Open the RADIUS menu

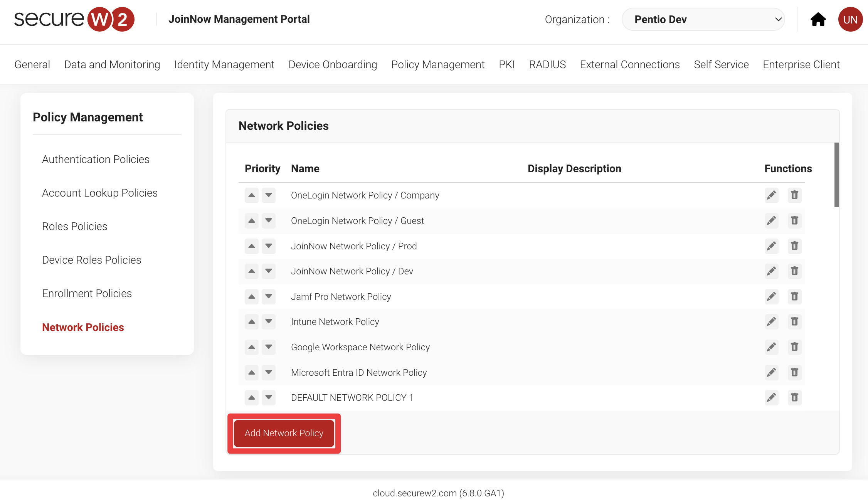[x=547, y=64]
